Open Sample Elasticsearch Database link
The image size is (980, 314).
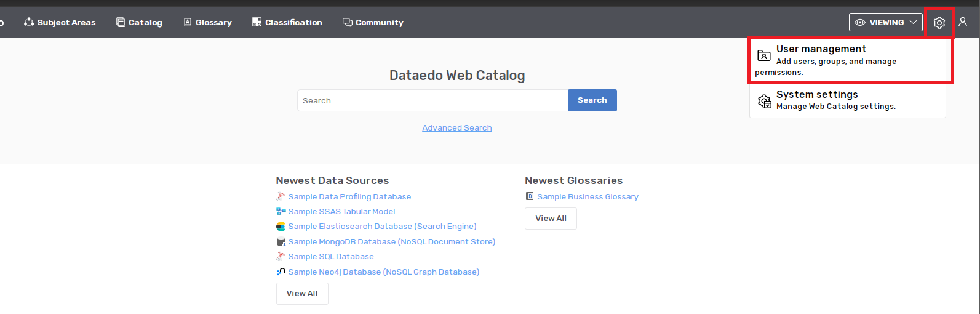pos(382,227)
